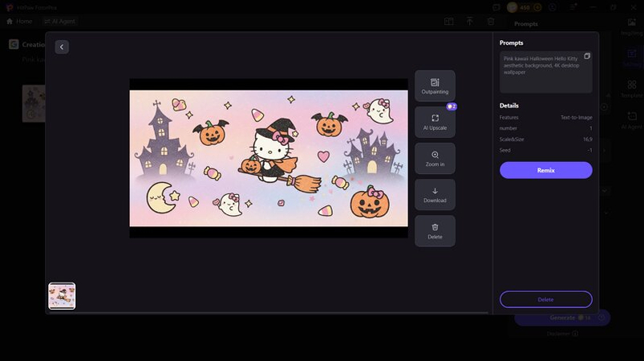Click the 'Prompts' heading in dialog
Image resolution: width=644 pixels, height=361 pixels.
[x=511, y=43]
